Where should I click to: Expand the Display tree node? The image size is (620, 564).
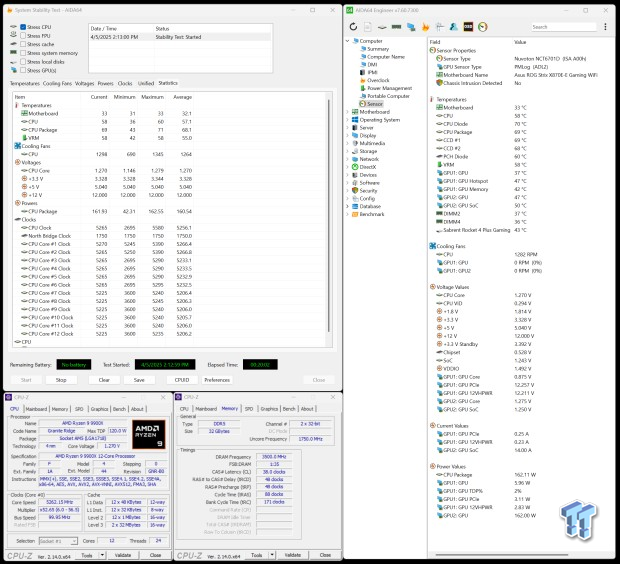[x=348, y=136]
